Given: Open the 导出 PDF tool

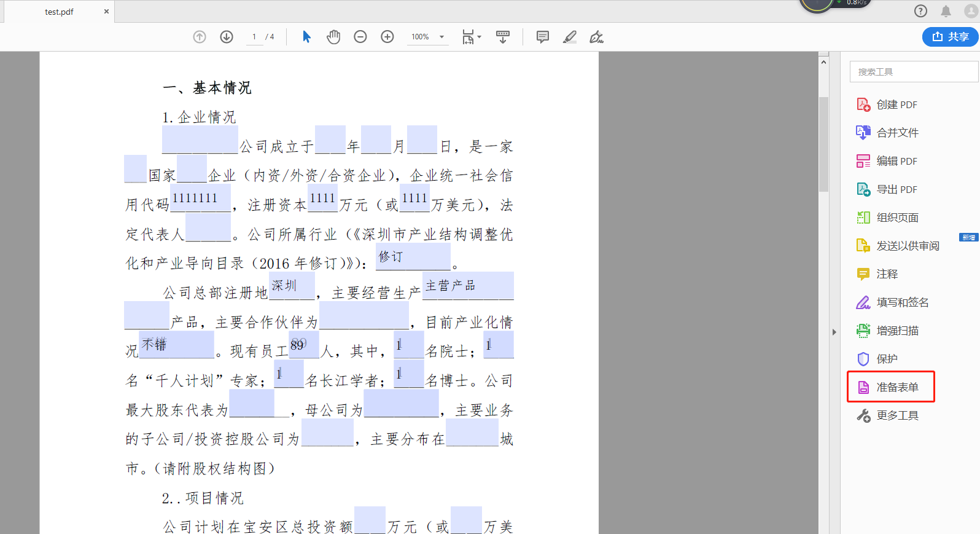Looking at the screenshot, I should pos(887,189).
